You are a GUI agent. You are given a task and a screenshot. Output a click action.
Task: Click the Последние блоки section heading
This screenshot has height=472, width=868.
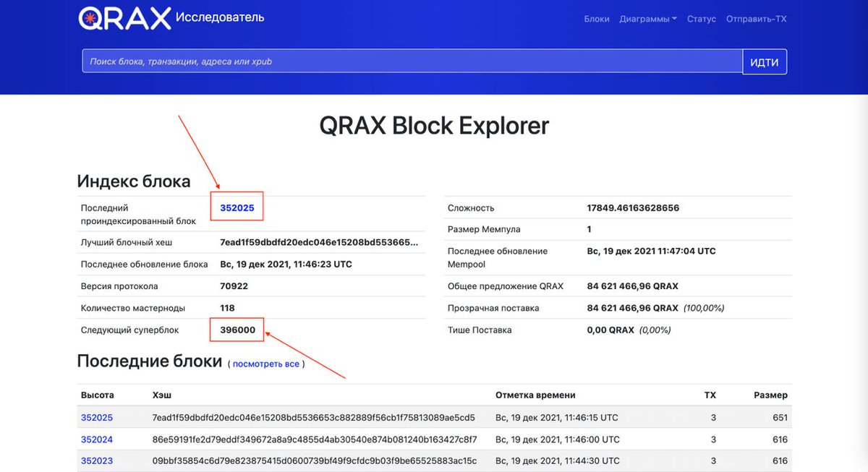coord(150,361)
